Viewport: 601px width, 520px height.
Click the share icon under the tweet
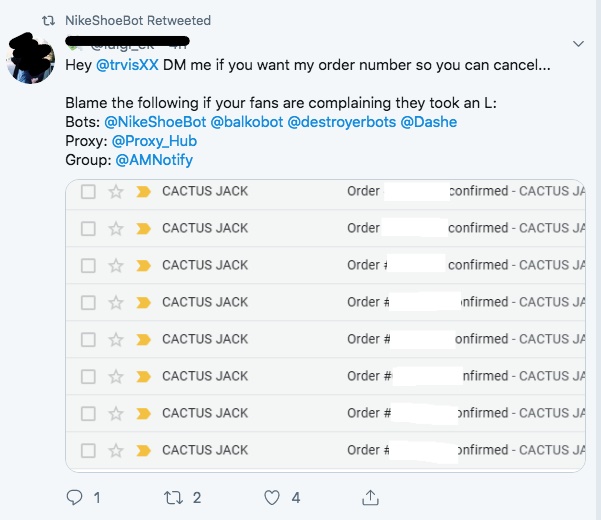click(x=370, y=497)
